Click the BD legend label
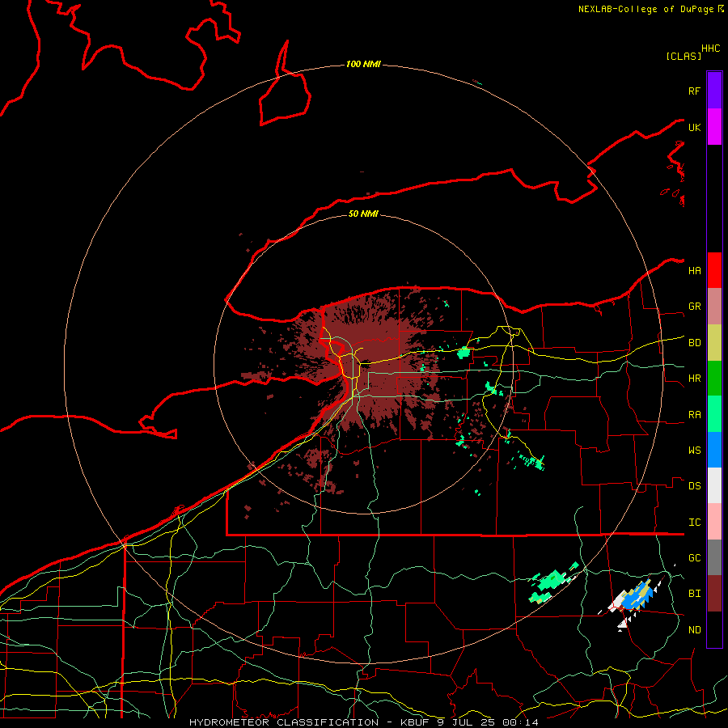The width and height of the screenshot is (728, 728). click(x=694, y=343)
